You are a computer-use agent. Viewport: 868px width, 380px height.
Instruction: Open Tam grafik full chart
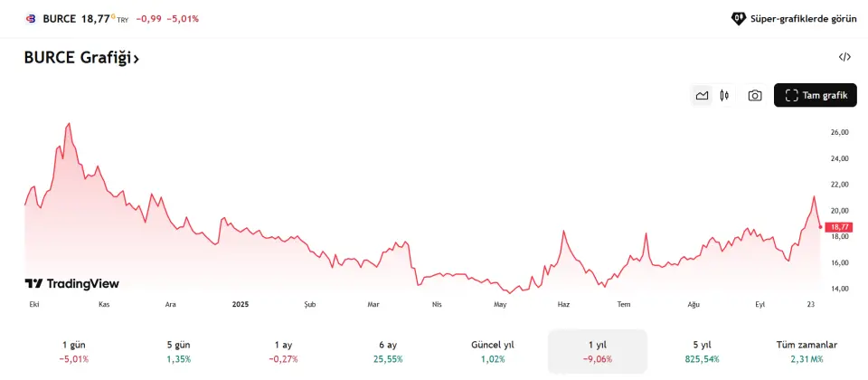pyautogui.click(x=815, y=95)
